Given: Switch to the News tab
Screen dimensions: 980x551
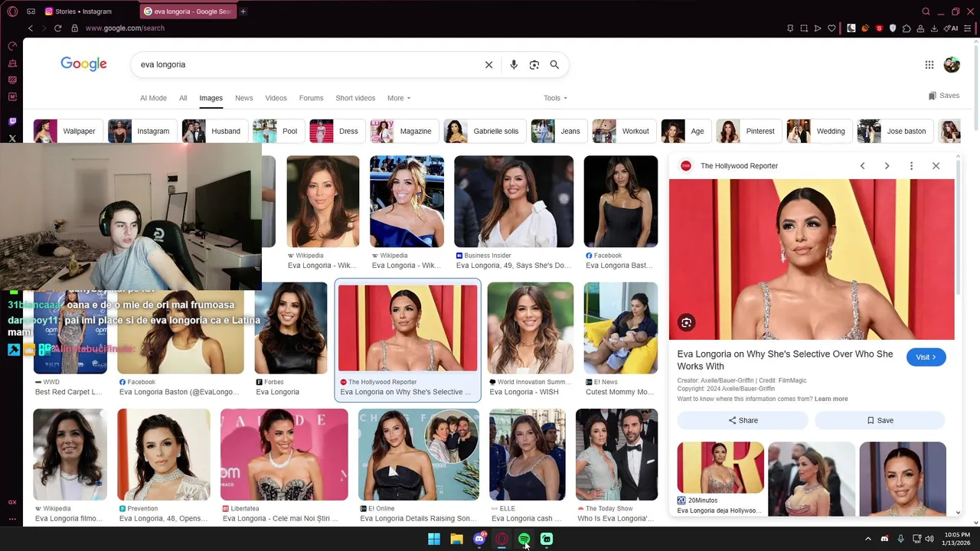Looking at the screenshot, I should (243, 98).
